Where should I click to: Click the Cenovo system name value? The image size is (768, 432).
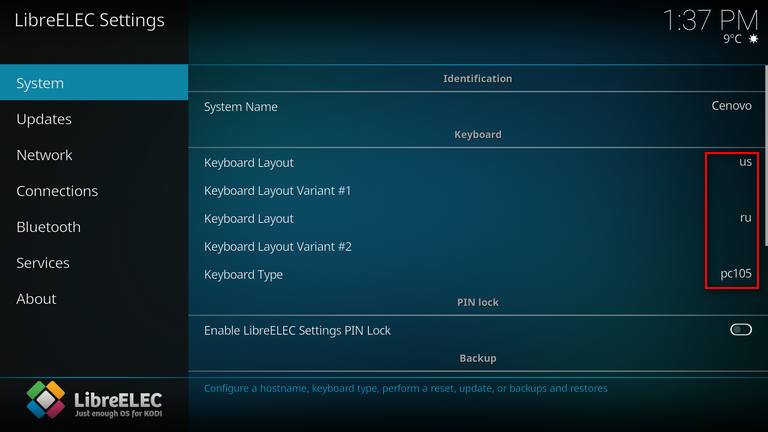click(731, 106)
